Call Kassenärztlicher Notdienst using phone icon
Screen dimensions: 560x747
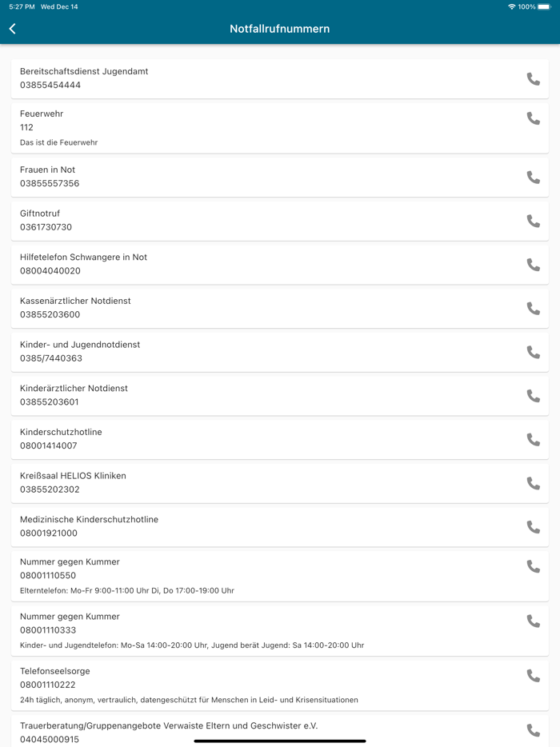(x=533, y=308)
